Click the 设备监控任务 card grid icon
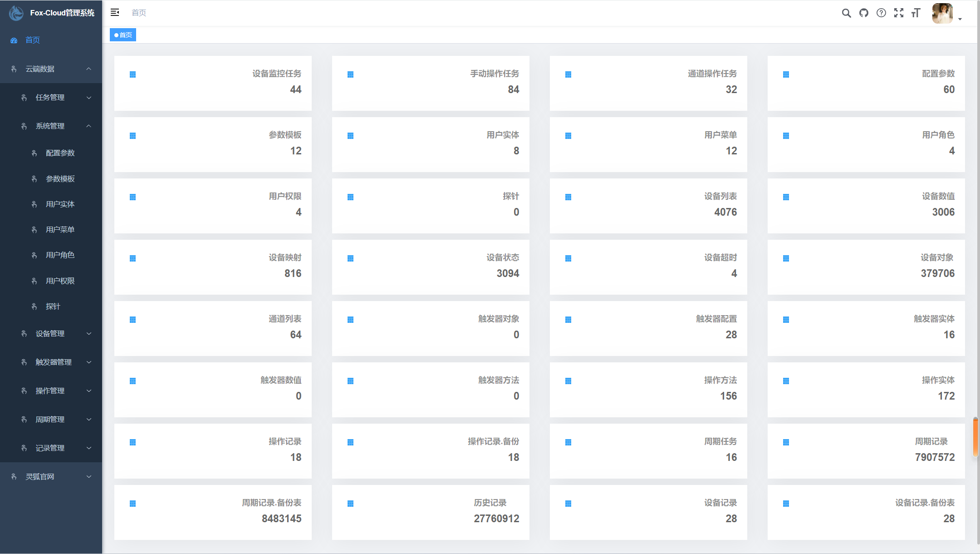Viewport: 980px width, 554px height. pyautogui.click(x=132, y=74)
